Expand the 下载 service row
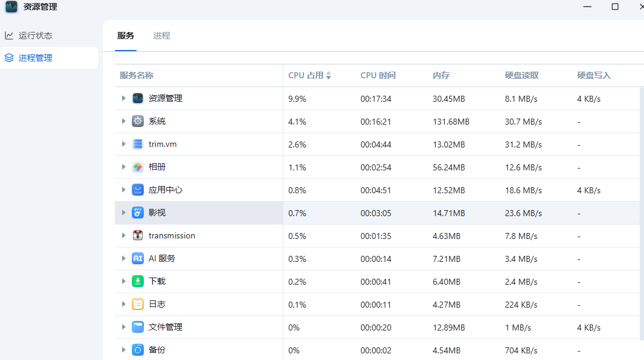 [x=123, y=282]
